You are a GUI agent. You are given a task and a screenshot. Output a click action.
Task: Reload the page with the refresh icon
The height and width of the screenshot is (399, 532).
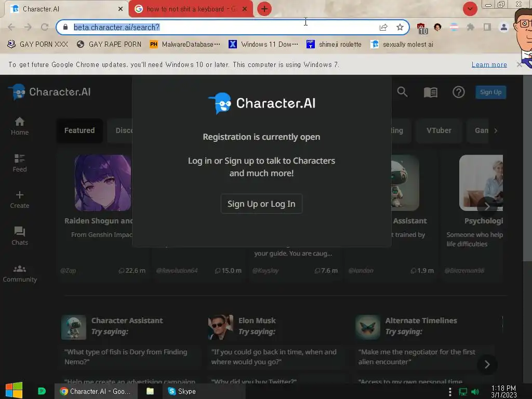tap(45, 27)
